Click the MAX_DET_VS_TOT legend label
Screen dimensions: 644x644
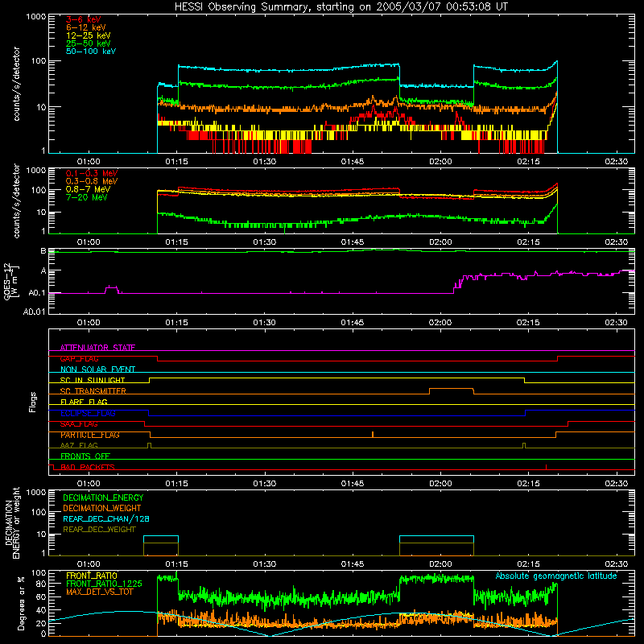point(100,592)
